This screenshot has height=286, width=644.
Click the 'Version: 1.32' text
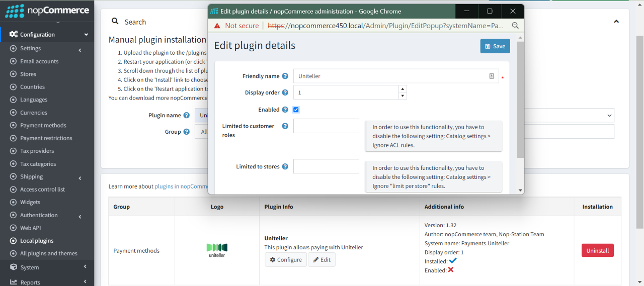click(441, 226)
